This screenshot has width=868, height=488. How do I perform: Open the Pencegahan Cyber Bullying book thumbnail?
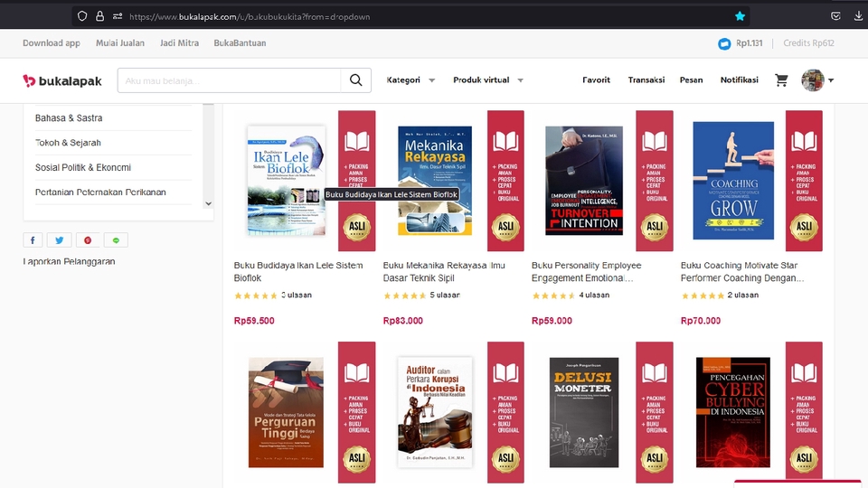click(733, 413)
